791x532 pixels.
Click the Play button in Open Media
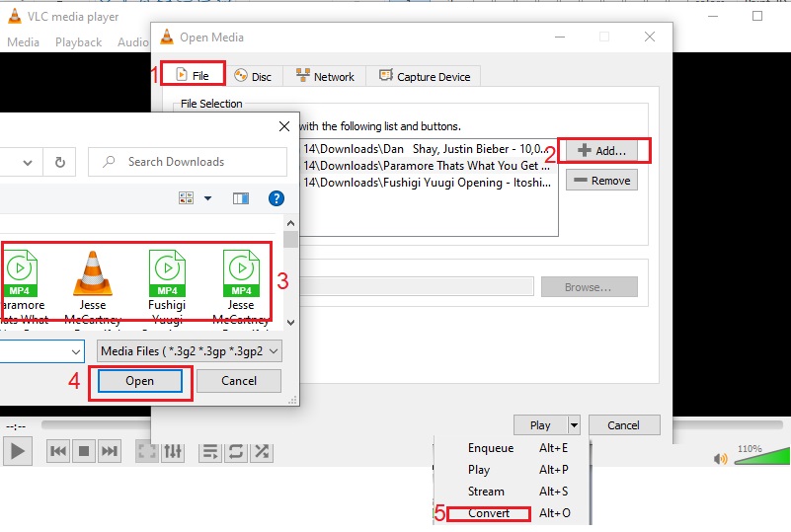point(540,425)
